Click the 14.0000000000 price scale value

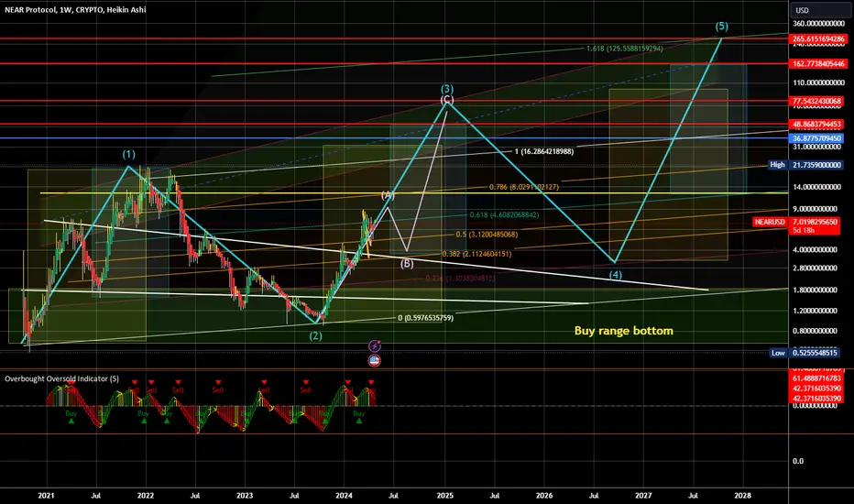point(816,187)
